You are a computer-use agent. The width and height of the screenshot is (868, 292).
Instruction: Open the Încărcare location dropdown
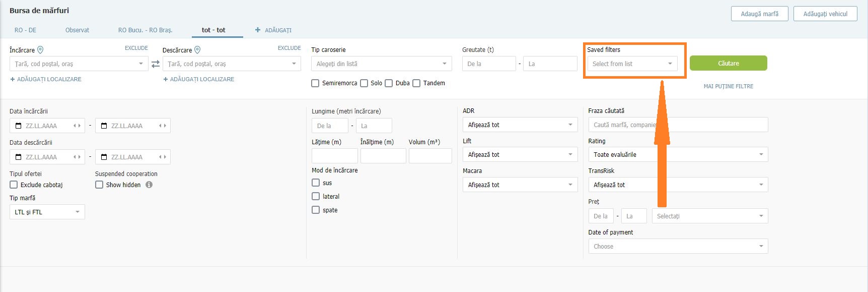pyautogui.click(x=79, y=64)
